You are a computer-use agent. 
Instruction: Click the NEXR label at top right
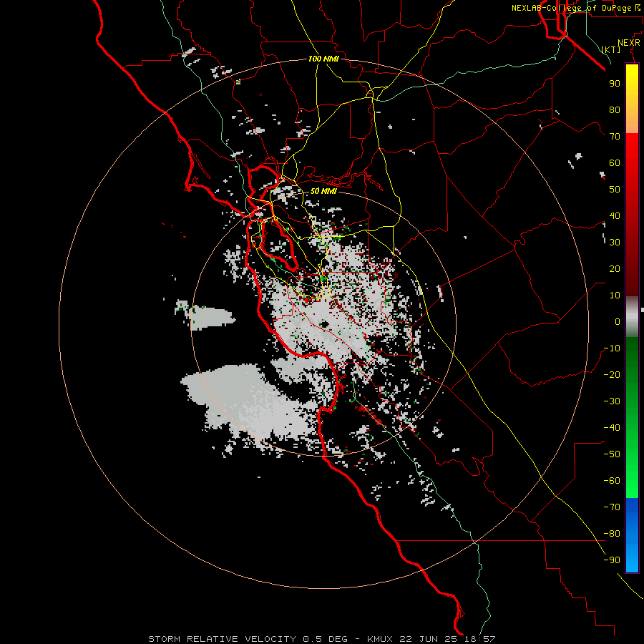(x=629, y=43)
